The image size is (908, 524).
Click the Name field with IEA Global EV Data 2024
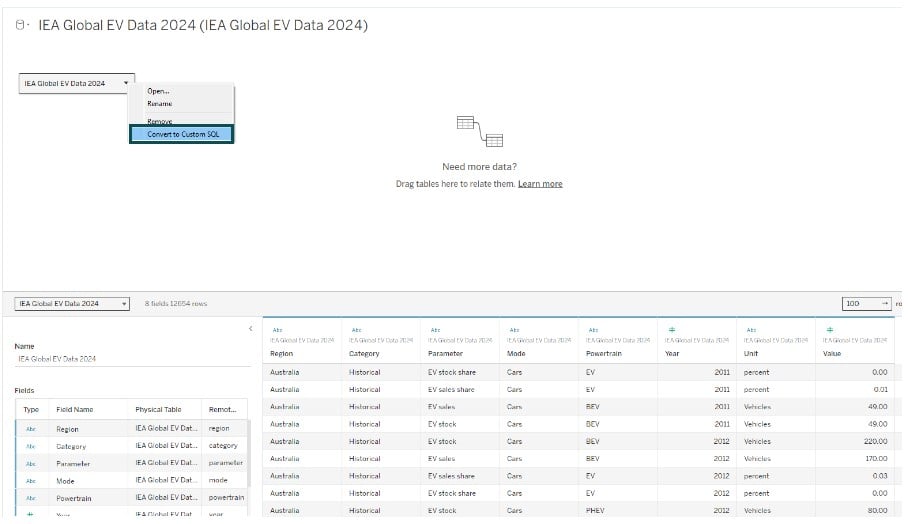(x=132, y=359)
